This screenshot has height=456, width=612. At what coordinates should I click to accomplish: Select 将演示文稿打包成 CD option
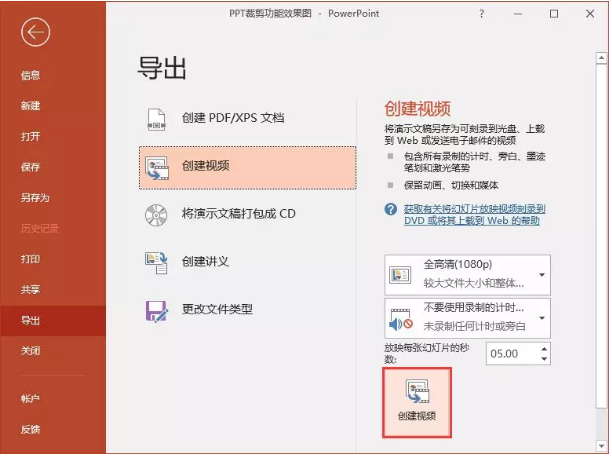[x=247, y=214]
